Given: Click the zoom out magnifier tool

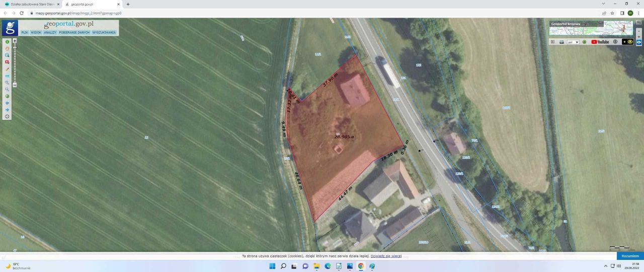Looking at the screenshot, I should coord(7,89).
